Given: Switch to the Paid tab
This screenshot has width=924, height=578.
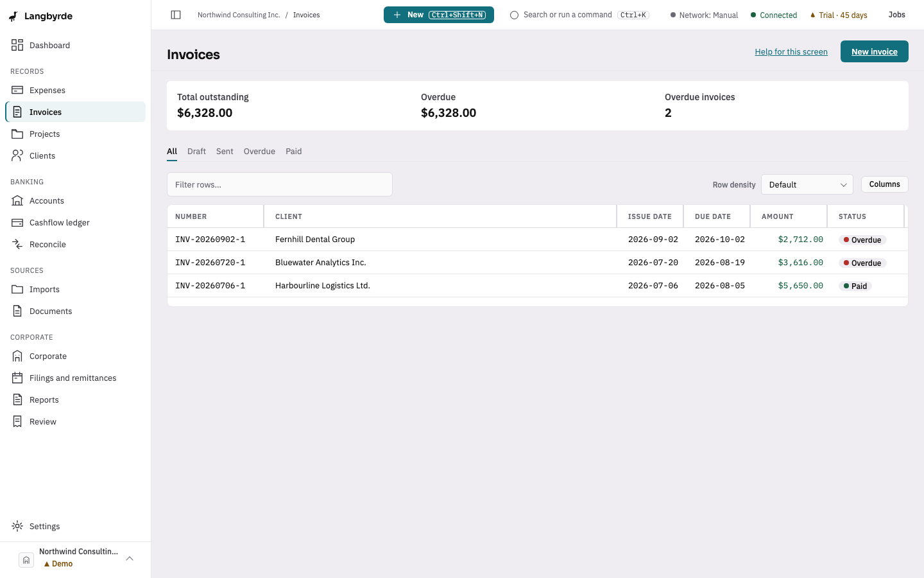Looking at the screenshot, I should 293,152.
